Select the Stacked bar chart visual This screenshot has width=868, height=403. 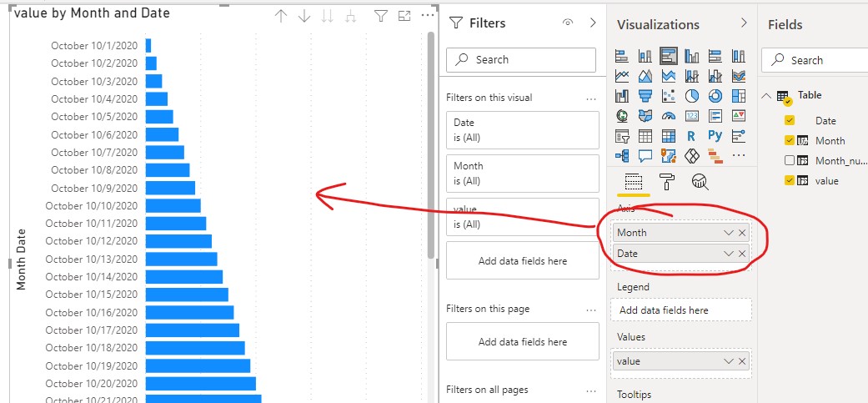622,56
